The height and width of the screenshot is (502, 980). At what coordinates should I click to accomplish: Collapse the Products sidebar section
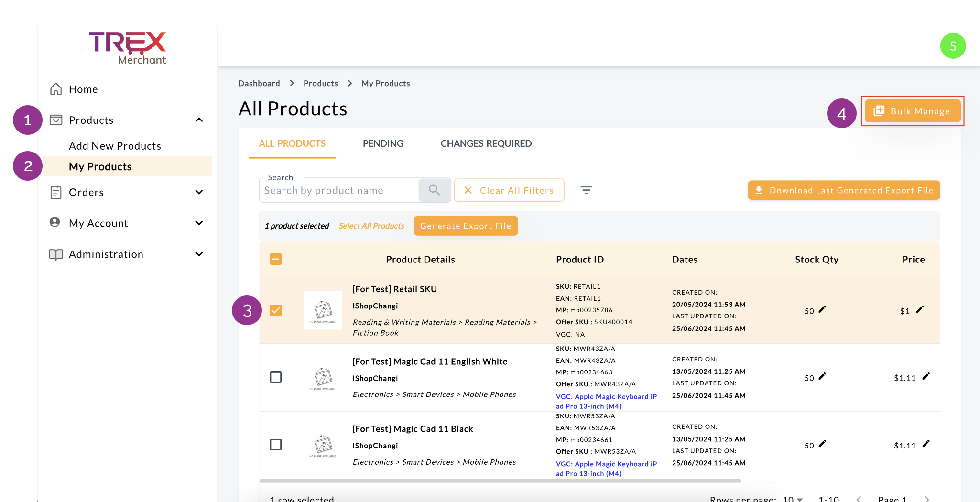point(199,120)
